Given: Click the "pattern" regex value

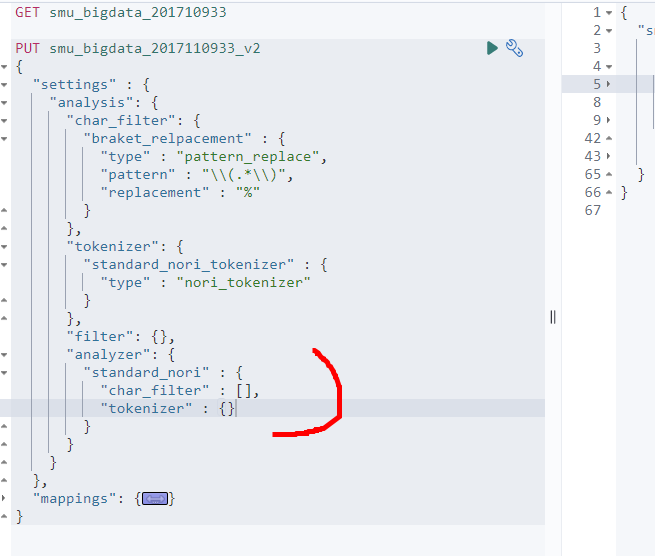Looking at the screenshot, I should pyautogui.click(x=244, y=175).
